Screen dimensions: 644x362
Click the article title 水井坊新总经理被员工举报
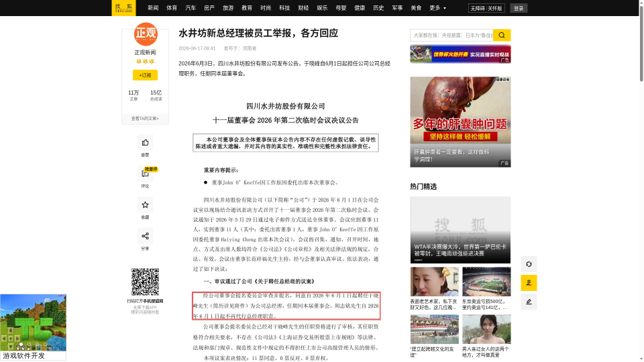click(x=258, y=34)
